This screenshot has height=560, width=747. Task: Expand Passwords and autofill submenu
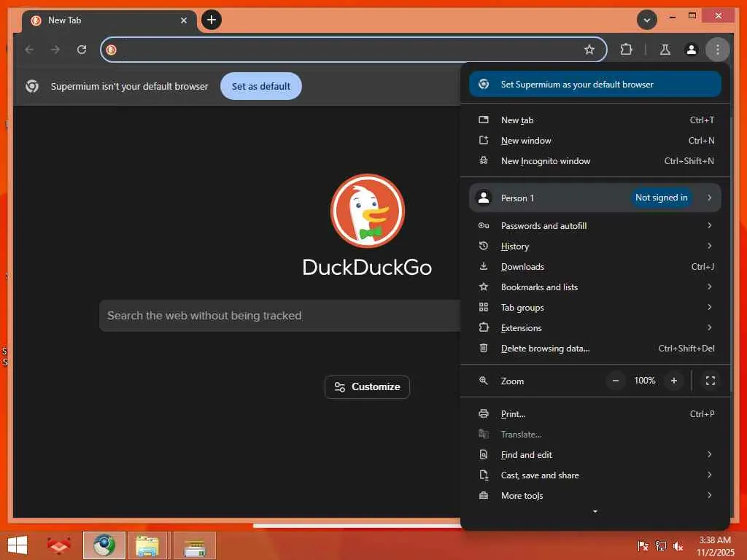click(x=595, y=226)
